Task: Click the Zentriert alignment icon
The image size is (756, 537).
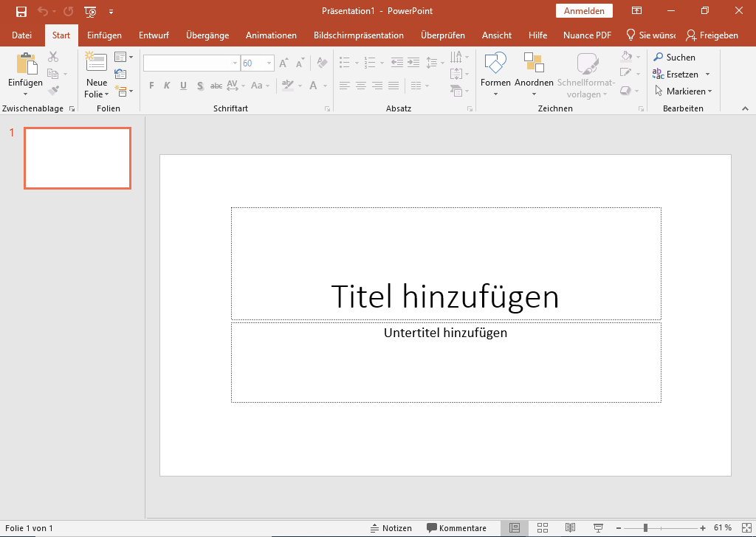Action: (360, 86)
